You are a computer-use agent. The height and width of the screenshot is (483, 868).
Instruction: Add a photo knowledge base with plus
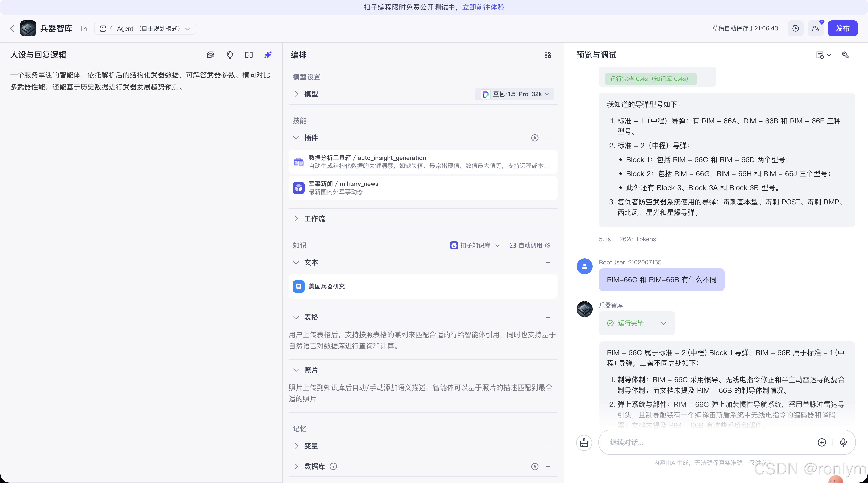tap(548, 370)
